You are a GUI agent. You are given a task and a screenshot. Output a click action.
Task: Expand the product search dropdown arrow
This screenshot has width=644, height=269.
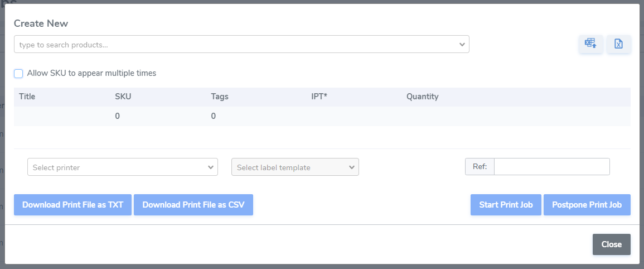point(462,45)
